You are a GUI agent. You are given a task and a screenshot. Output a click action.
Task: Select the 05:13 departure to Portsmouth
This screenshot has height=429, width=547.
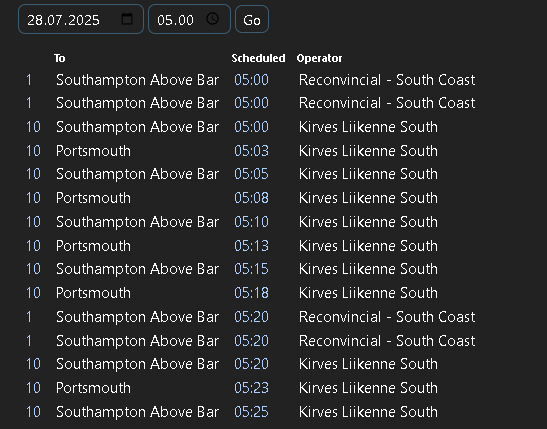[x=251, y=246]
